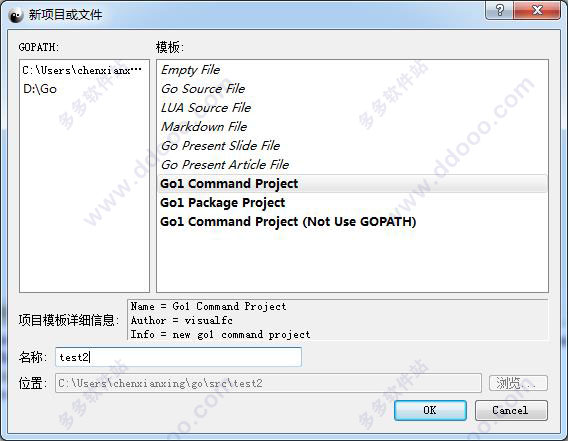The image size is (568, 441).
Task: Click the Cancel button
Action: coord(511,410)
